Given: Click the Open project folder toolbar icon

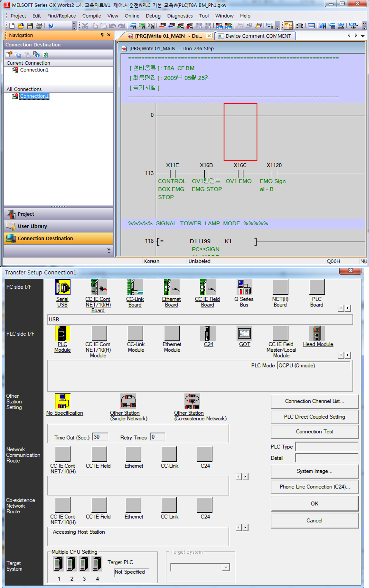Looking at the screenshot, I should [21, 26].
